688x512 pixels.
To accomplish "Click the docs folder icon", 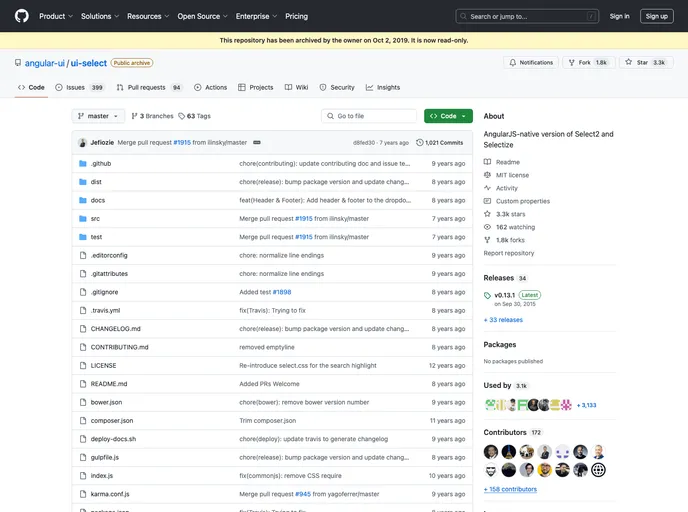I will (82, 200).
